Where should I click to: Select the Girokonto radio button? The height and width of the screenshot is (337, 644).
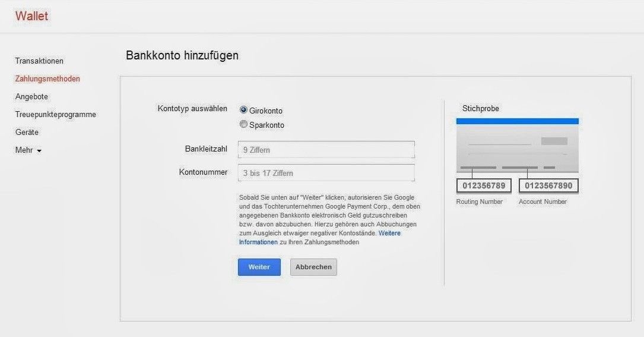point(243,110)
